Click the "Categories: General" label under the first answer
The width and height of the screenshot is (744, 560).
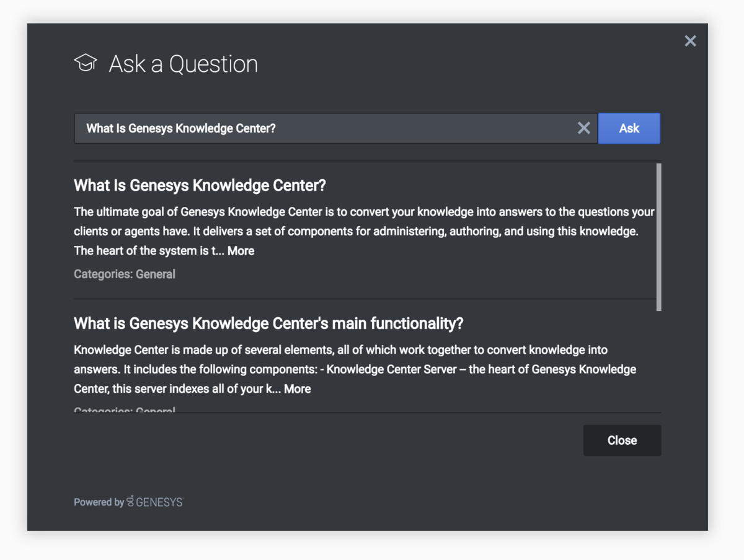(x=125, y=274)
